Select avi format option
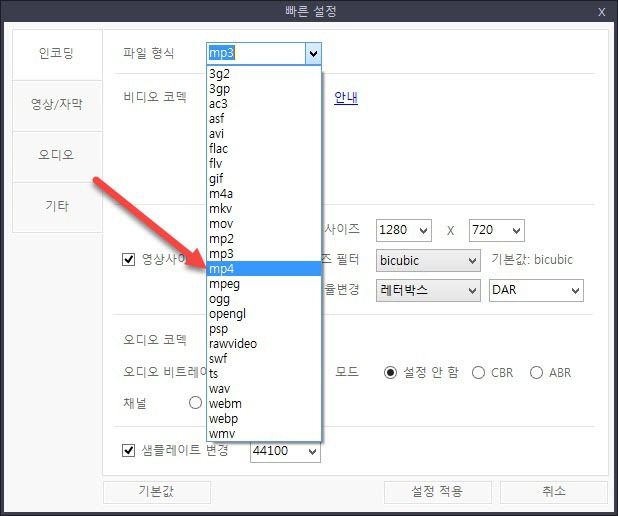Screen dimensions: 618x516 (264, 134)
